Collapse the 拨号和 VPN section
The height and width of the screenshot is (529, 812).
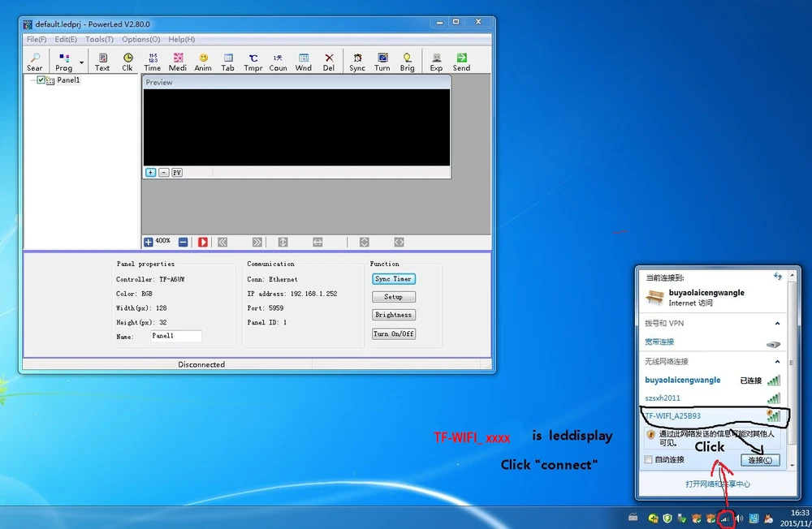coord(777,324)
